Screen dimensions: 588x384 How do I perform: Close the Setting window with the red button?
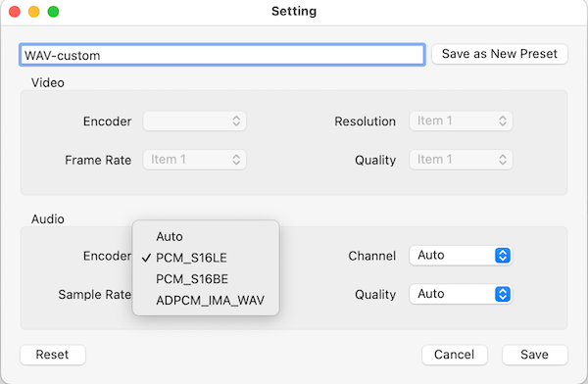click(x=15, y=12)
